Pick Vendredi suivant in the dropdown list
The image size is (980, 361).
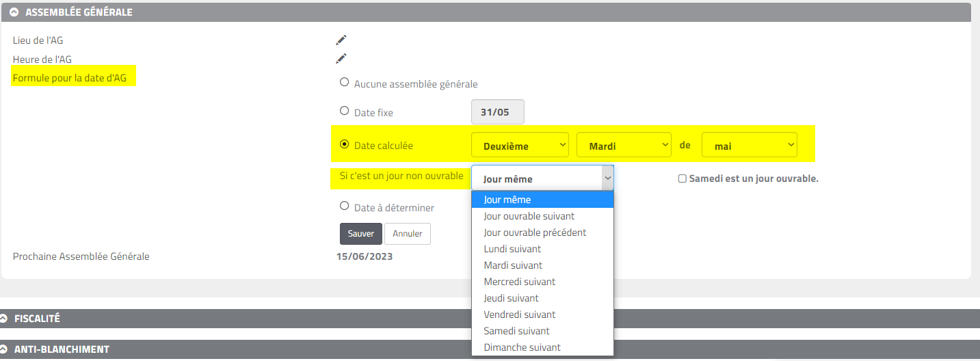519,315
